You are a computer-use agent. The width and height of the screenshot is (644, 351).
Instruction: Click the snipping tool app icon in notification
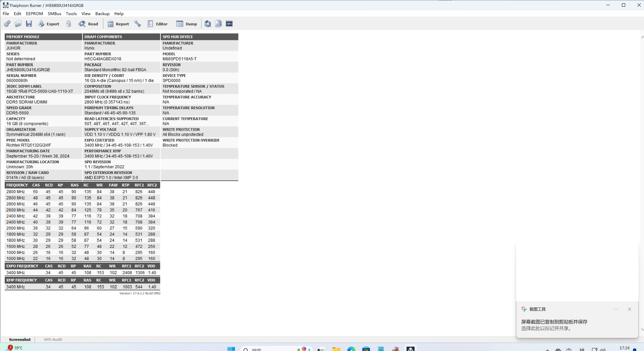(x=524, y=309)
